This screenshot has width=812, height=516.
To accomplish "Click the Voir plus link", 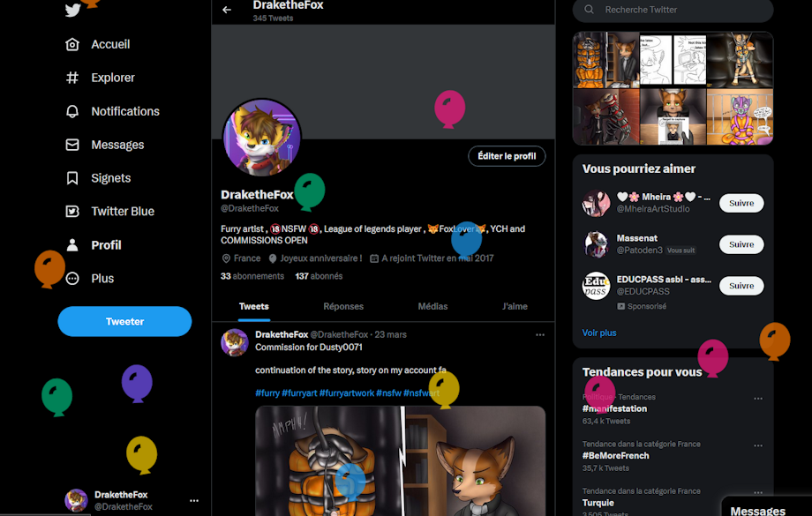I will click(x=599, y=333).
